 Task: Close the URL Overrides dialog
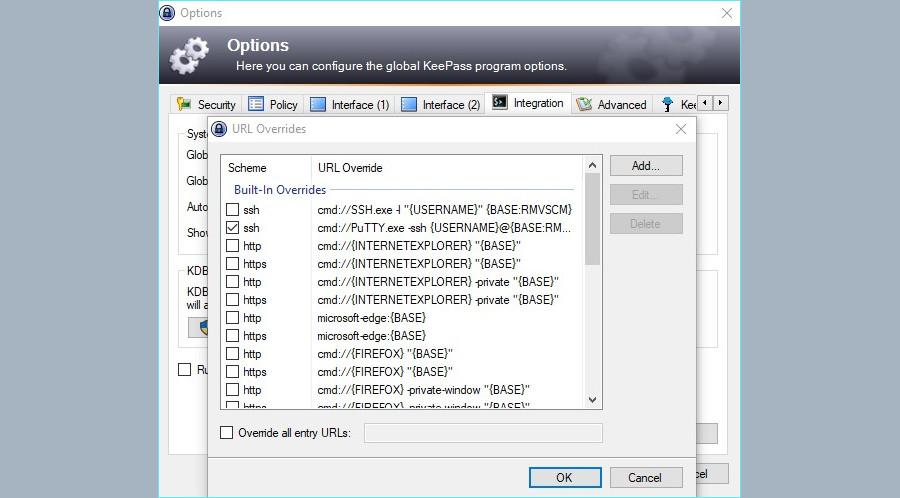pyautogui.click(x=681, y=129)
